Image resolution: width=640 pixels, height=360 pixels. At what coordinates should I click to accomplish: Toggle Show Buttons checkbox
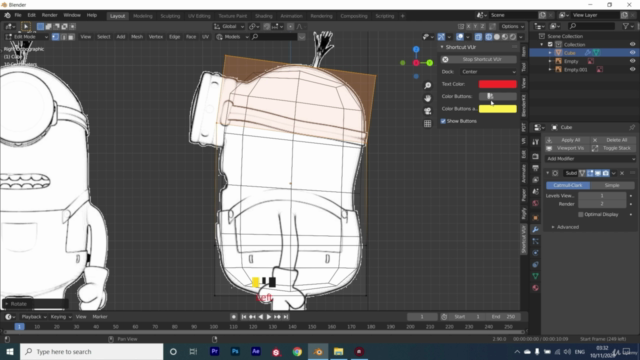[x=443, y=121]
